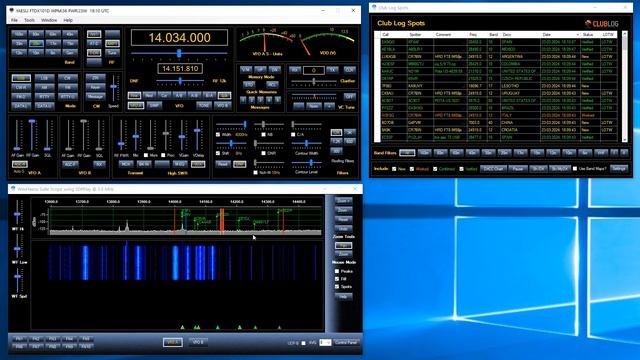Toggle Include New checkbox in Club Log

[394, 169]
